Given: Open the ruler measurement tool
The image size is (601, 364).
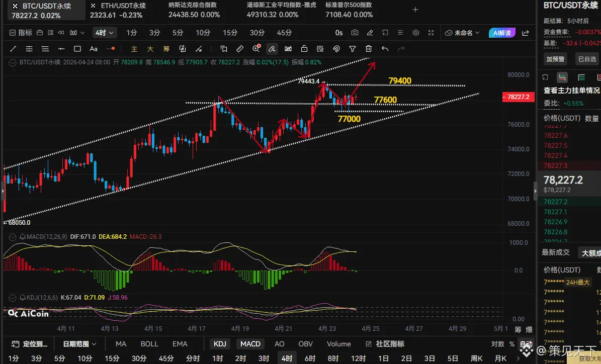Looking at the screenshot, I should point(240,49).
